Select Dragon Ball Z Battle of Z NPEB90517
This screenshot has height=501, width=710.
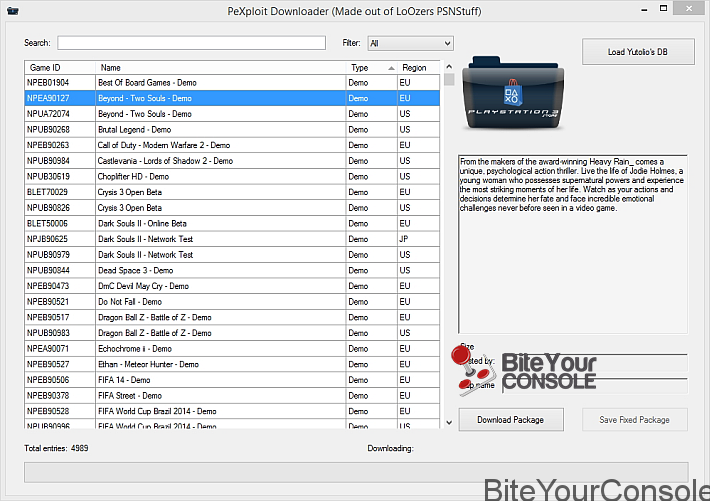(232, 317)
